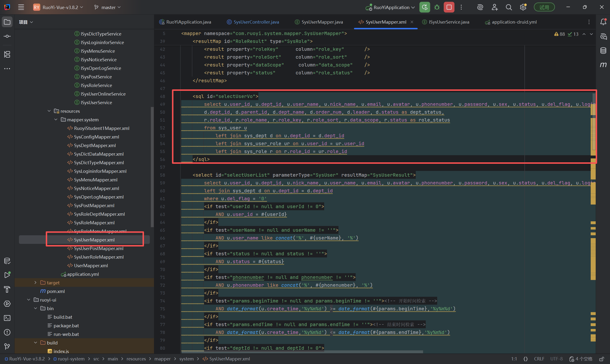Open the Database tool window on the right sidebar

point(603,51)
